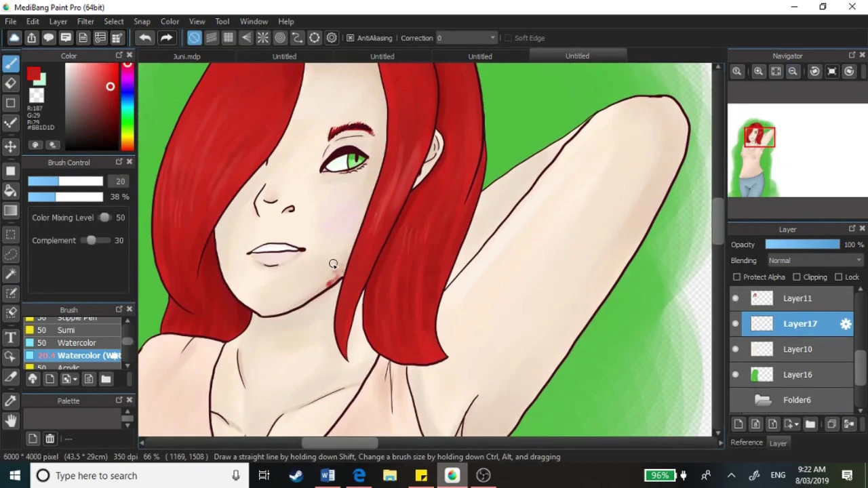Select the Gradient tool

pos(10,211)
